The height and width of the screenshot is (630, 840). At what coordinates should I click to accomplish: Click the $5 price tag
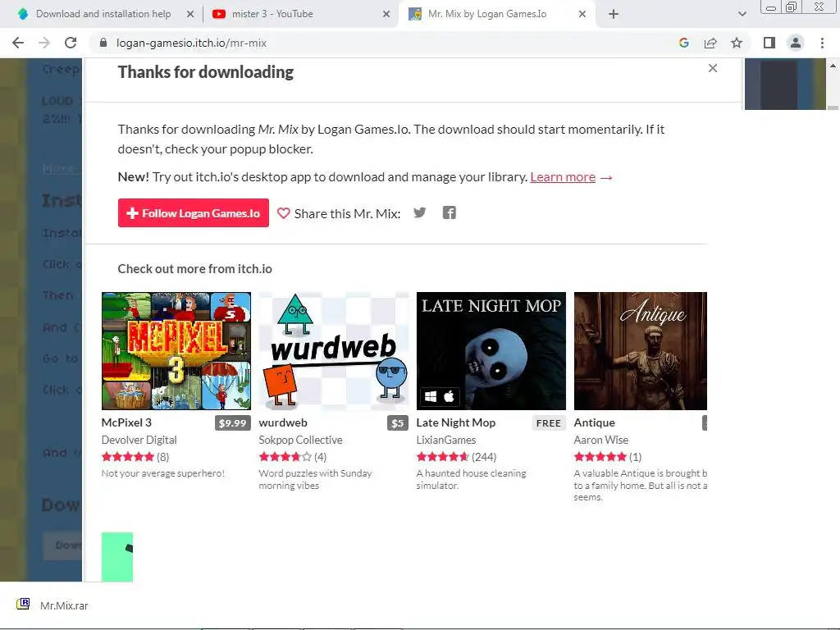(x=398, y=423)
